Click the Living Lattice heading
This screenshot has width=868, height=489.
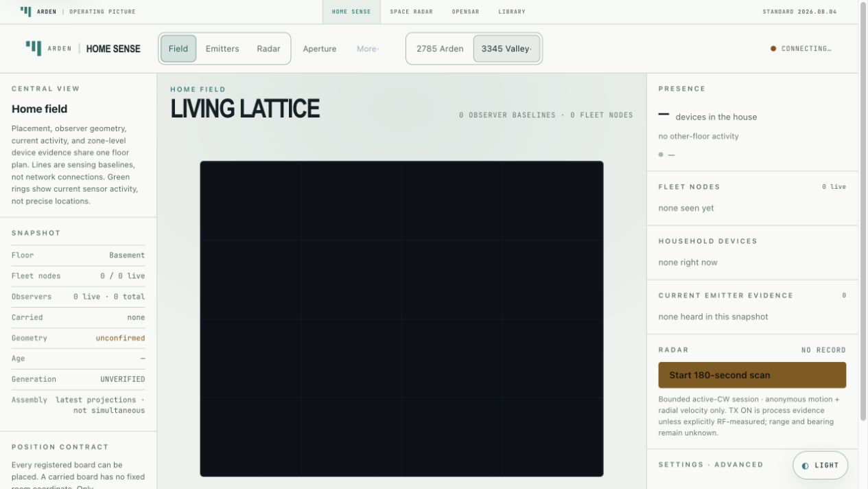245,109
